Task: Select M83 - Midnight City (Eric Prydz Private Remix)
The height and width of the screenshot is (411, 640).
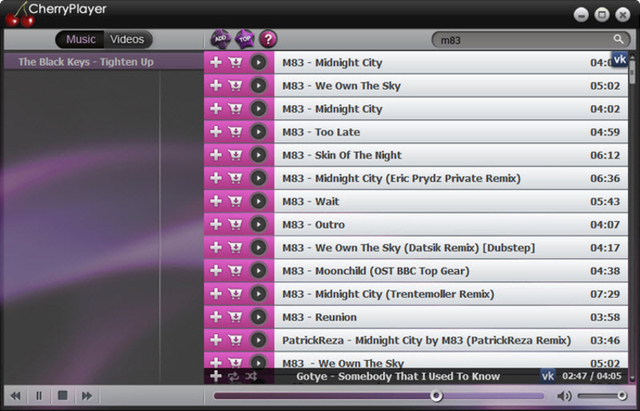Action: point(451,178)
